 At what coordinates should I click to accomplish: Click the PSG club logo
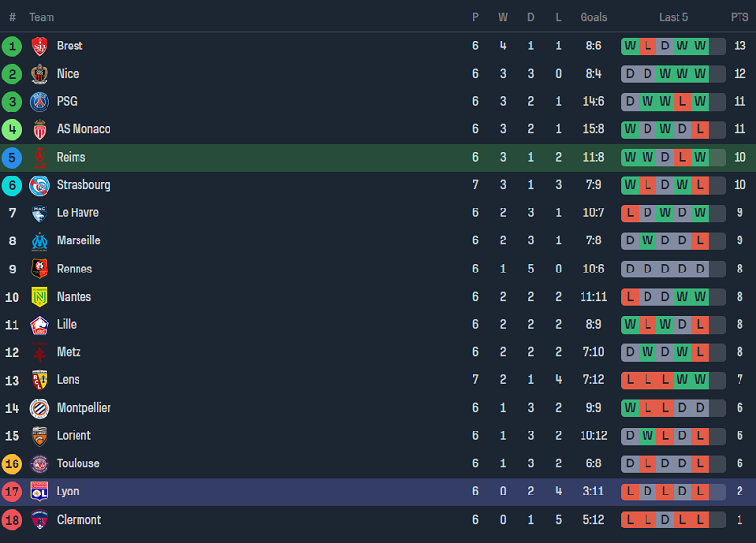pos(40,102)
